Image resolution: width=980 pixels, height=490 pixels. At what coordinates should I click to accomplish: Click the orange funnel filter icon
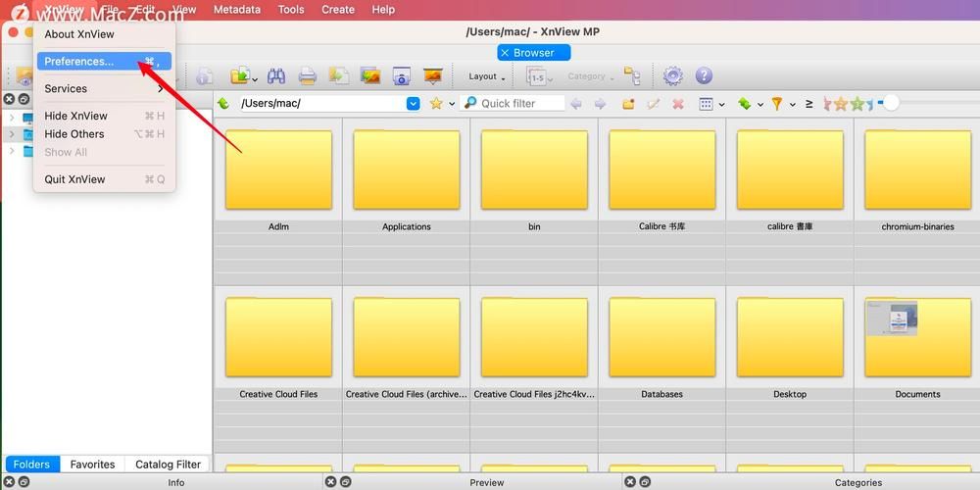pyautogui.click(x=777, y=104)
